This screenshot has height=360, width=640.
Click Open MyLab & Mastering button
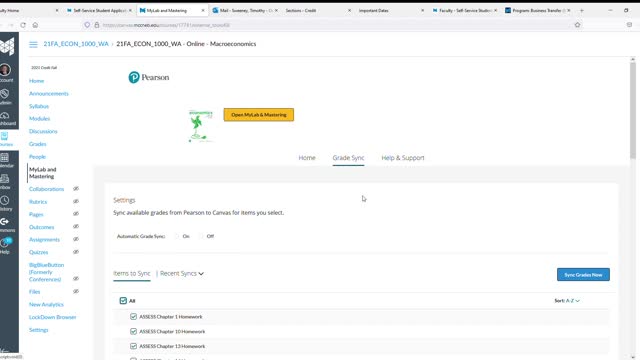[259, 115]
